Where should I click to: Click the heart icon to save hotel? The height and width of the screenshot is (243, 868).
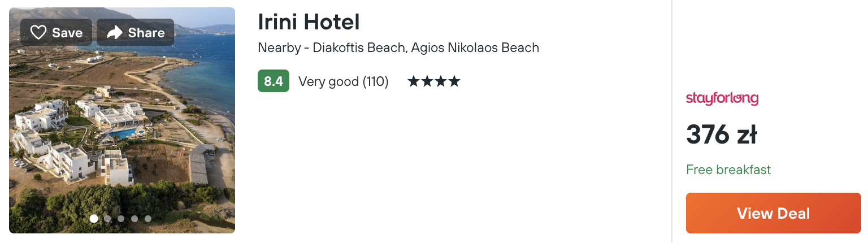click(38, 33)
